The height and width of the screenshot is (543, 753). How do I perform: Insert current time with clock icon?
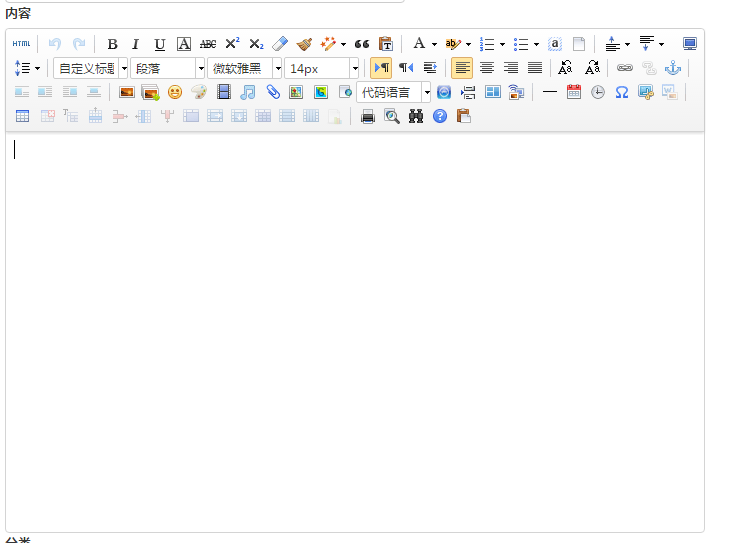coord(598,92)
